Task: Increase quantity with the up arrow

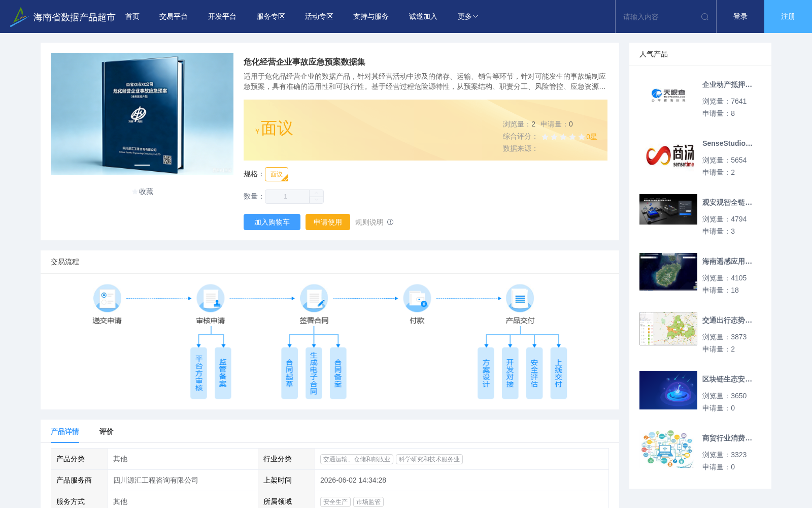Action: [x=316, y=193]
